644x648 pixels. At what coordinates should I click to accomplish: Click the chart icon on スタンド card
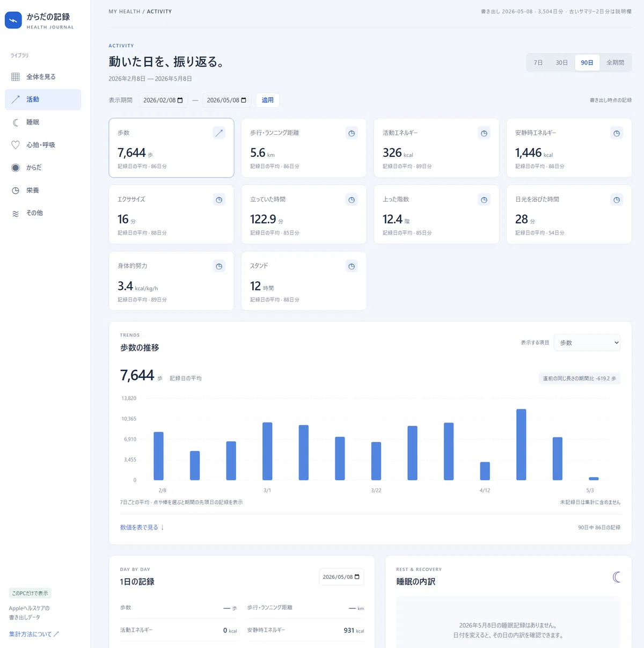352,266
